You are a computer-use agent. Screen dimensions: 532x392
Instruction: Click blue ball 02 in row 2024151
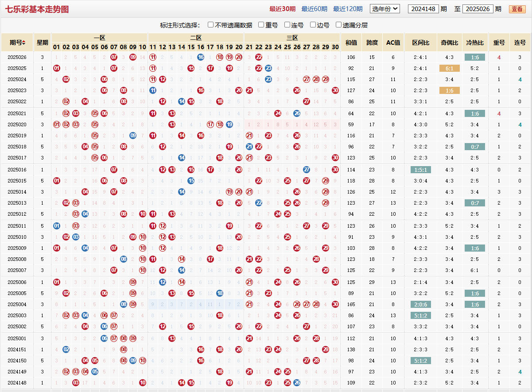point(66,349)
